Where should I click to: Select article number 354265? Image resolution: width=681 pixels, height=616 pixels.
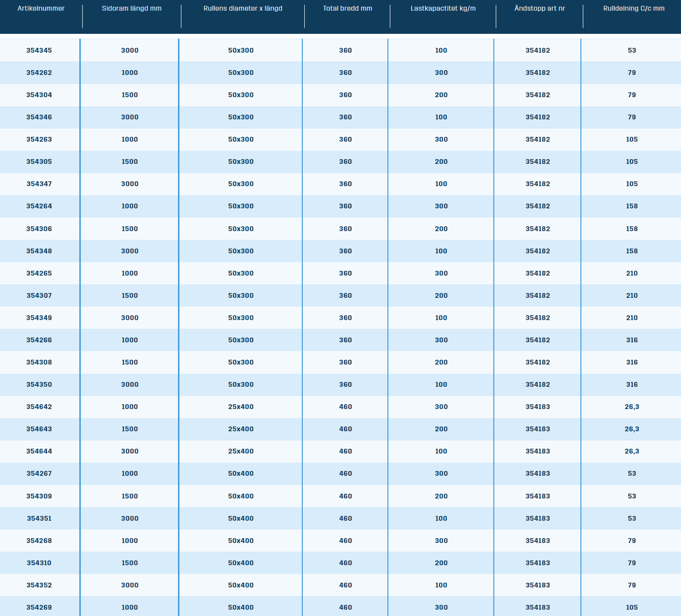(39, 273)
